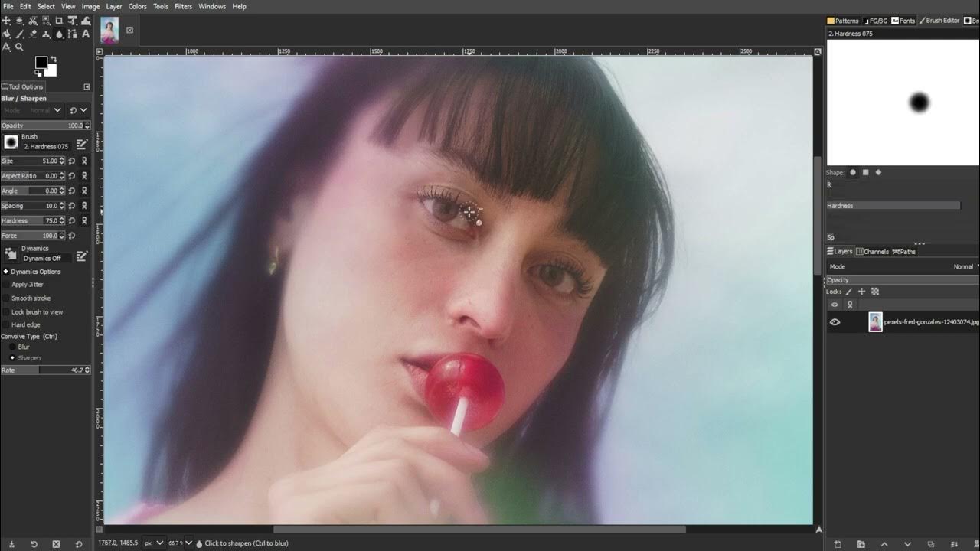Open the File menu
The width and height of the screenshot is (980, 551).
point(8,6)
